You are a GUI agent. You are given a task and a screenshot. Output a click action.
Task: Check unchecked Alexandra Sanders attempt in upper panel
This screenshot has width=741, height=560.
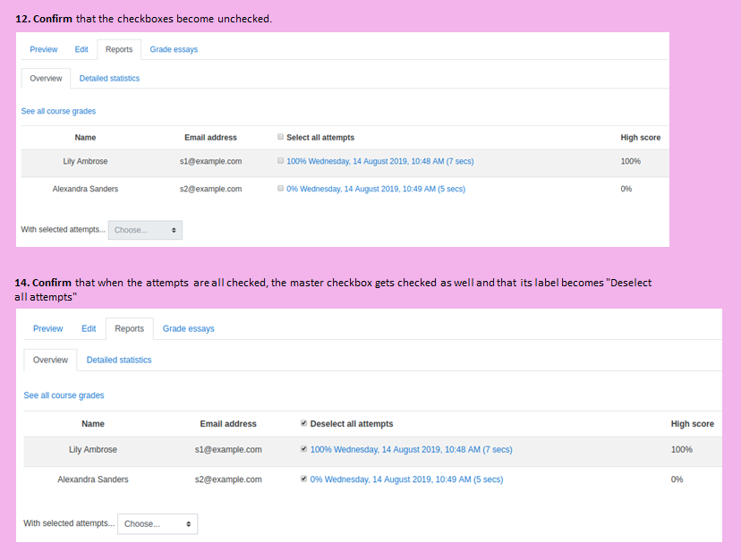(x=280, y=188)
